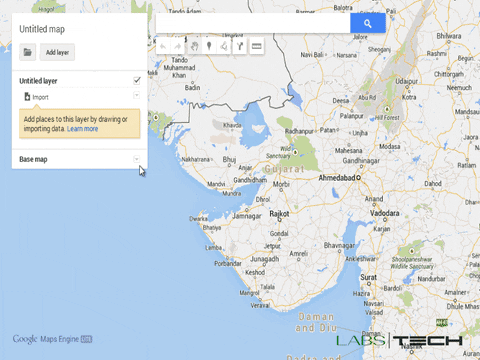This screenshot has height=360, width=480.
Task: Click the Add layer button
Action: [x=57, y=52]
